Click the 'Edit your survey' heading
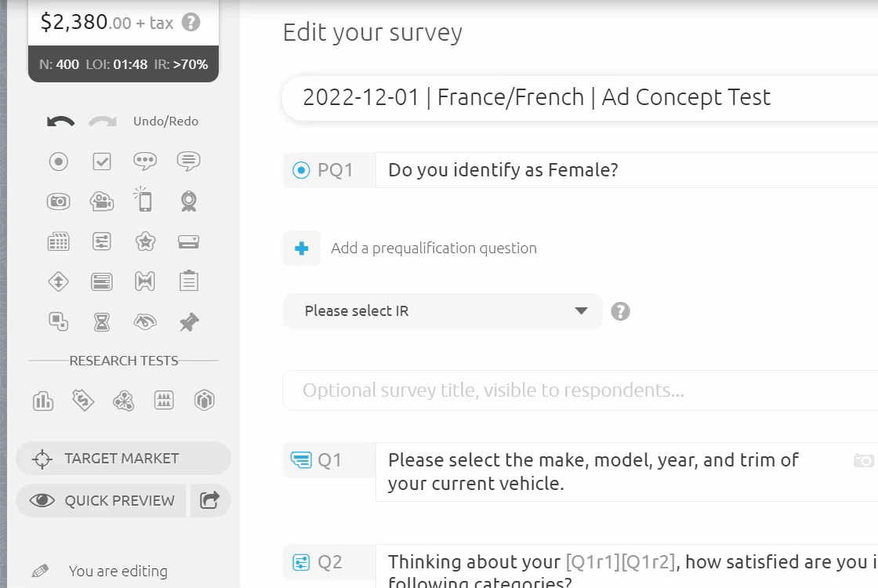This screenshot has width=878, height=588. click(x=373, y=32)
